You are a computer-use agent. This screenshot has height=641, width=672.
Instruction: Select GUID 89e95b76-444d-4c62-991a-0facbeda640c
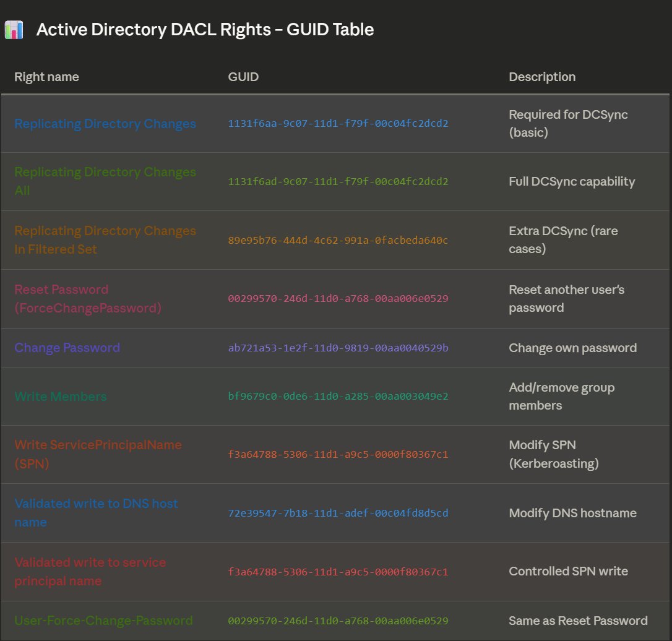coord(338,240)
